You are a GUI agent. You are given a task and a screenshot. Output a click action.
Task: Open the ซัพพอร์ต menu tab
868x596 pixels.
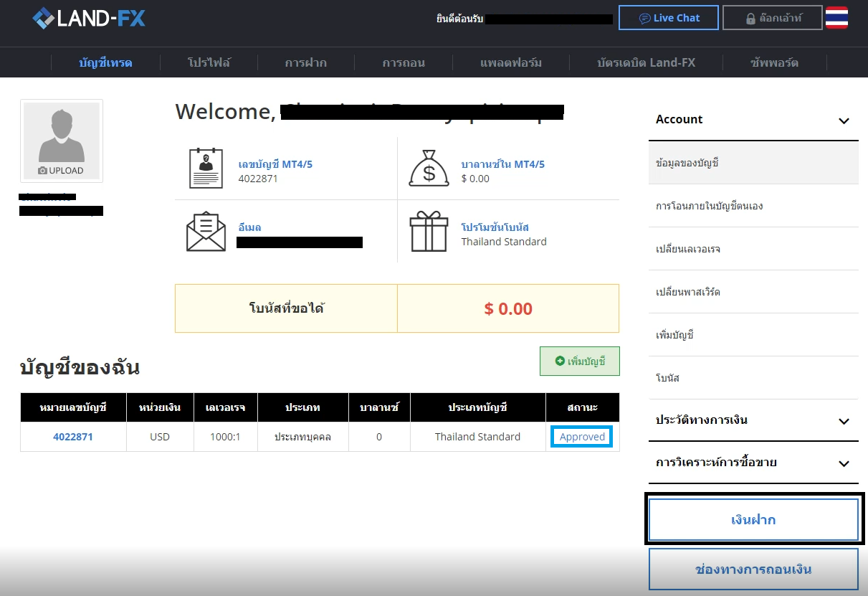pyautogui.click(x=774, y=62)
